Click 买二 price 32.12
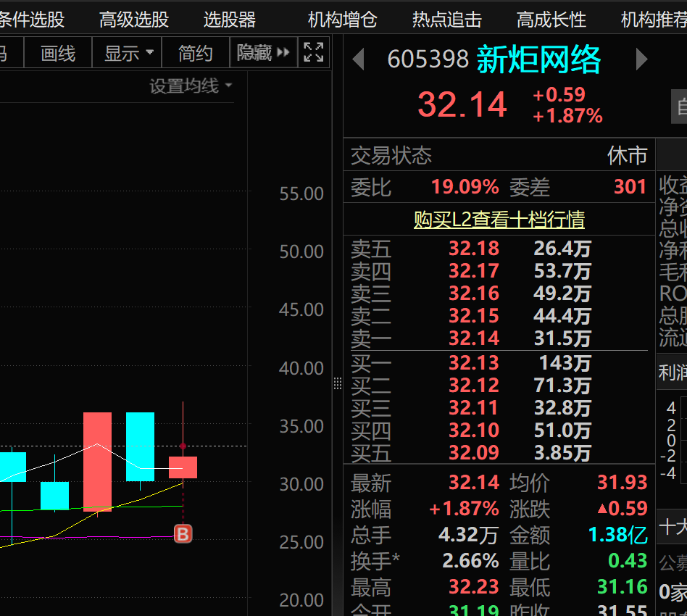This screenshot has height=616, width=687. (x=474, y=385)
